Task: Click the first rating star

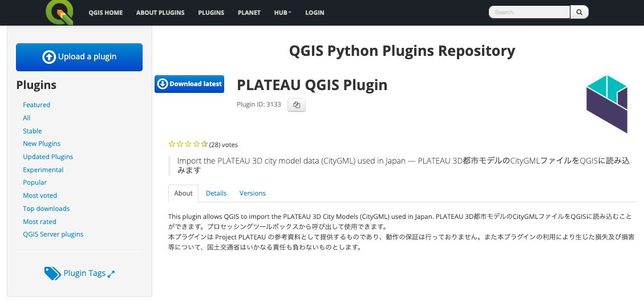Action: (172, 144)
